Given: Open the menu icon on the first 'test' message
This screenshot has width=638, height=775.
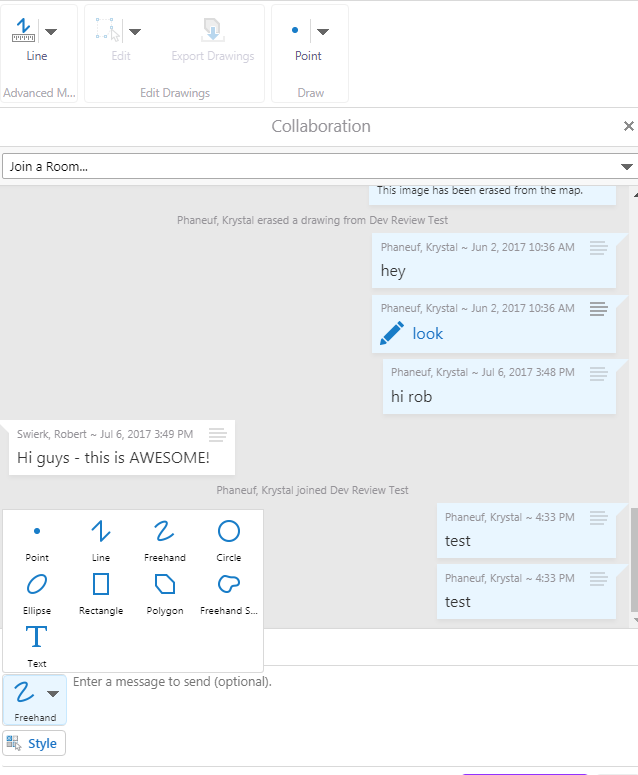Looking at the screenshot, I should 598,518.
